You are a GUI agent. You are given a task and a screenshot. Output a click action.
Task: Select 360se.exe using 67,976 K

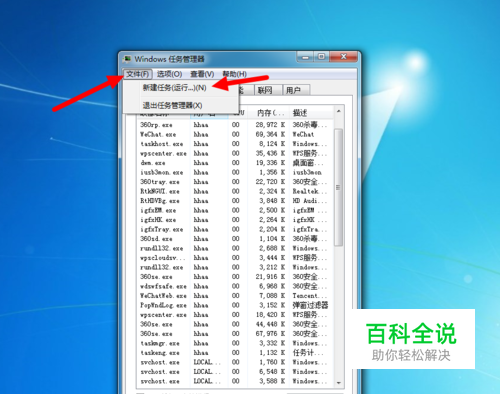pos(156,334)
